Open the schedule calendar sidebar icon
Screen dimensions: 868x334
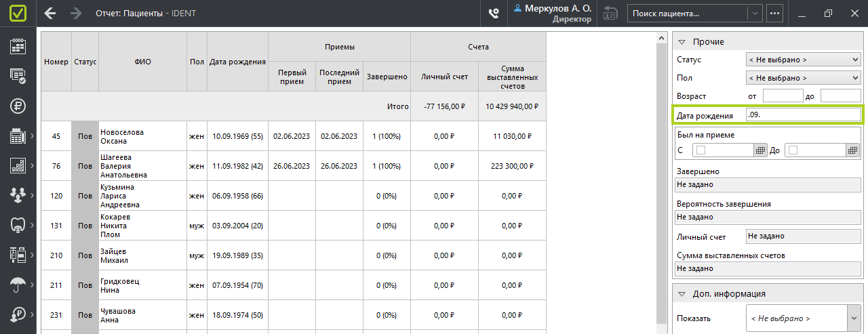tap(18, 46)
